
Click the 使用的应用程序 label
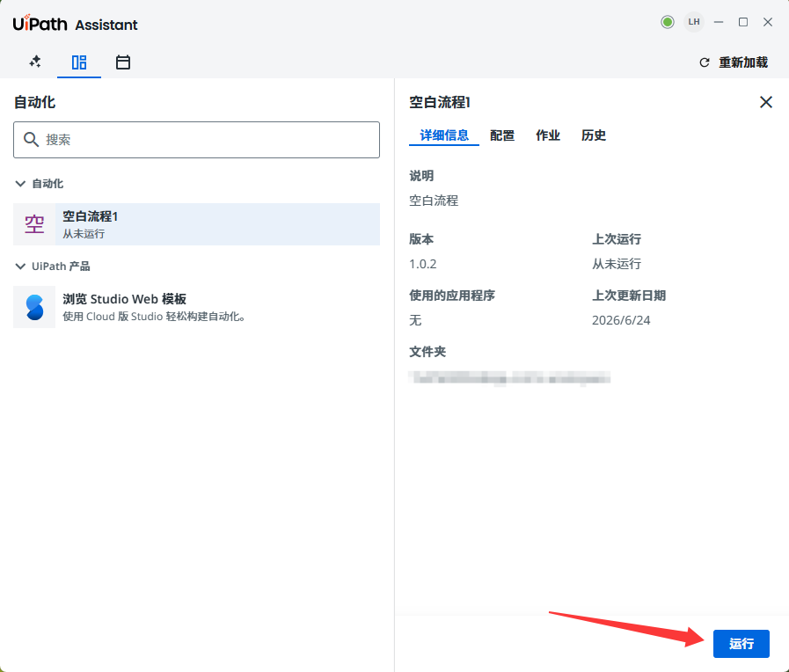[452, 296]
